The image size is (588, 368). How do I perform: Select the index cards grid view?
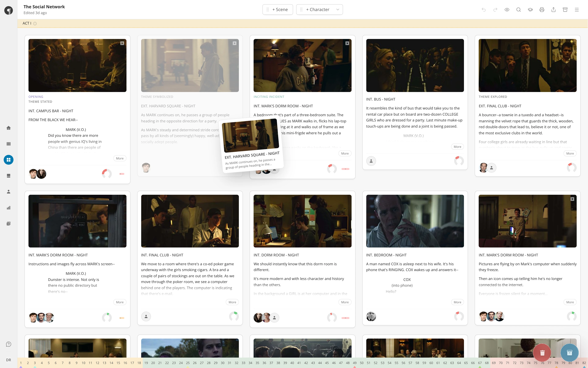click(x=9, y=160)
